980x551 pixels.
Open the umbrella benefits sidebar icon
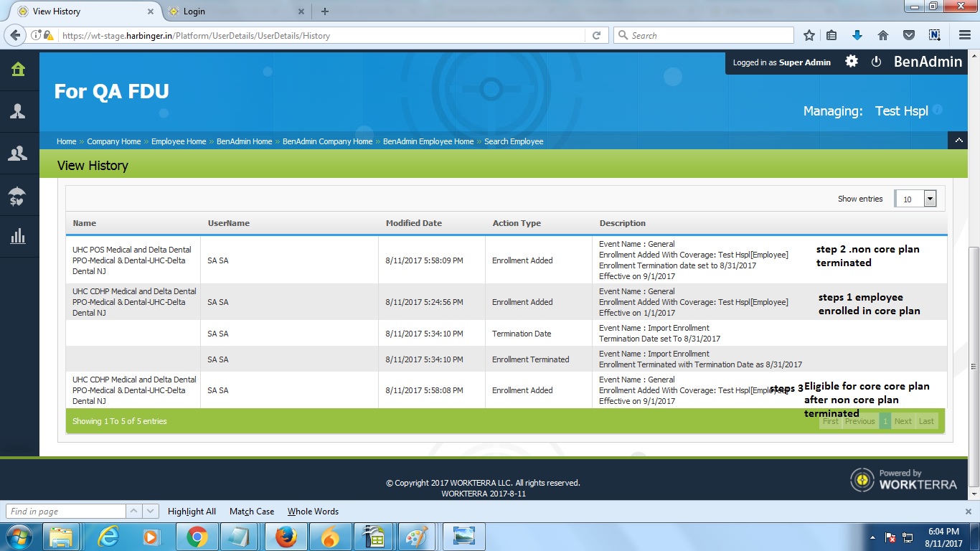pos(18,195)
